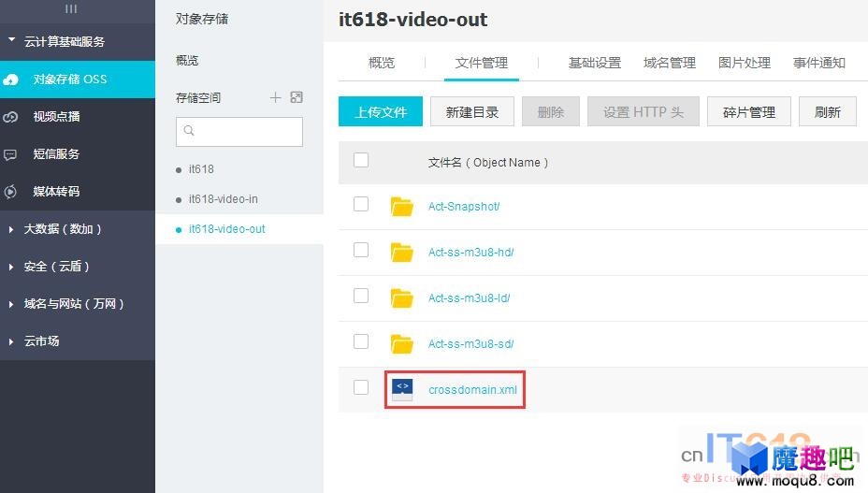Click the video-on-demand icon beside 视频点播

coord(10,117)
